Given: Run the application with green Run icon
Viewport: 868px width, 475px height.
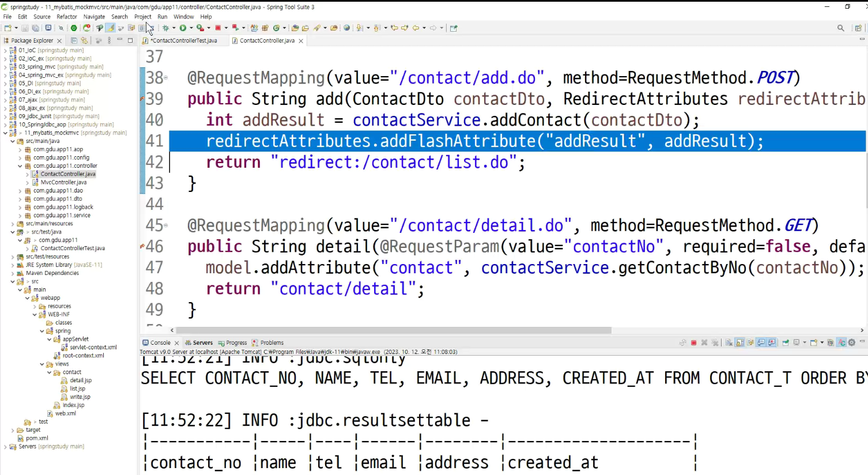Looking at the screenshot, I should 183,28.
